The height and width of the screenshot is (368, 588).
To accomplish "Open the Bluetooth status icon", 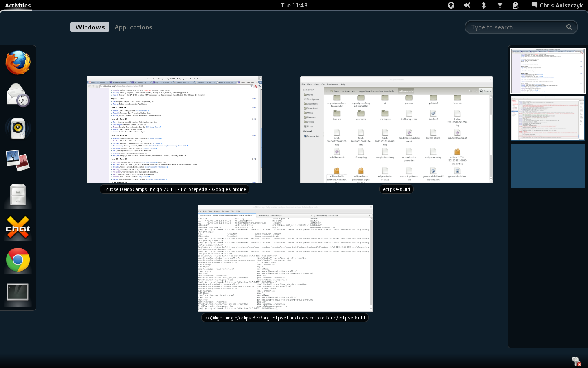I will [483, 5].
